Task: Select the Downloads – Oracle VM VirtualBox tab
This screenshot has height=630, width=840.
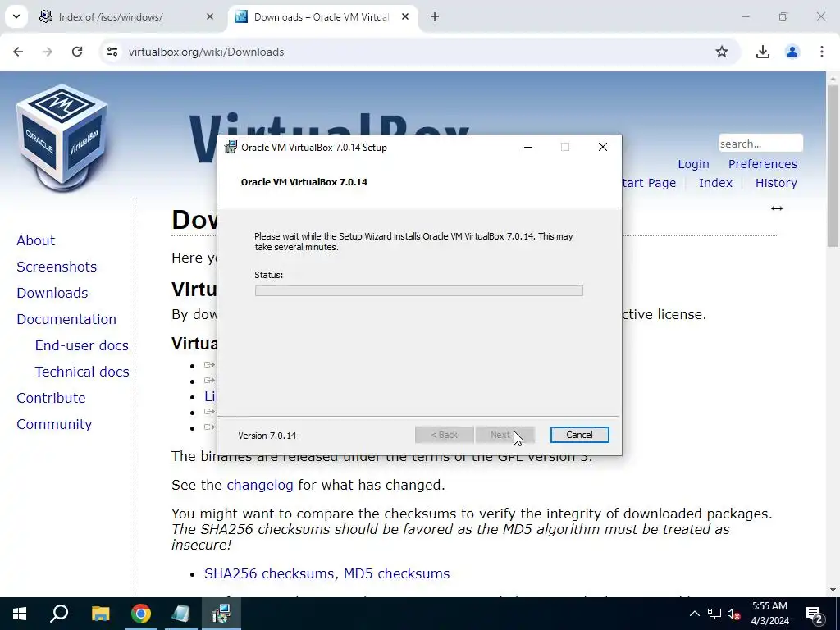Action: pos(321,17)
